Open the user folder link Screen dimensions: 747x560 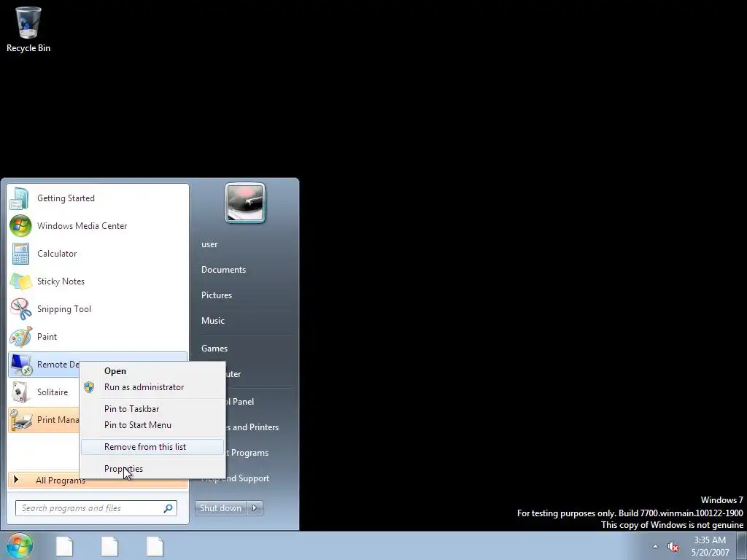coord(209,244)
